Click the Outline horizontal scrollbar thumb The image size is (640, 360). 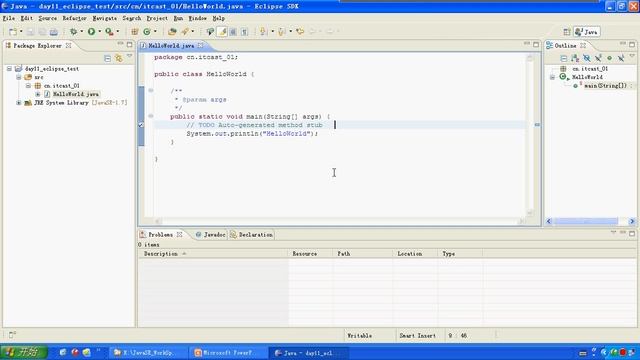(586, 221)
